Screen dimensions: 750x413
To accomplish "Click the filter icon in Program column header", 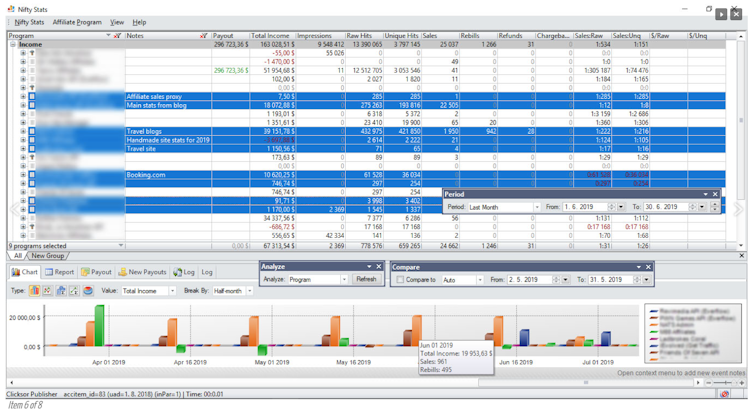I will [118, 36].
